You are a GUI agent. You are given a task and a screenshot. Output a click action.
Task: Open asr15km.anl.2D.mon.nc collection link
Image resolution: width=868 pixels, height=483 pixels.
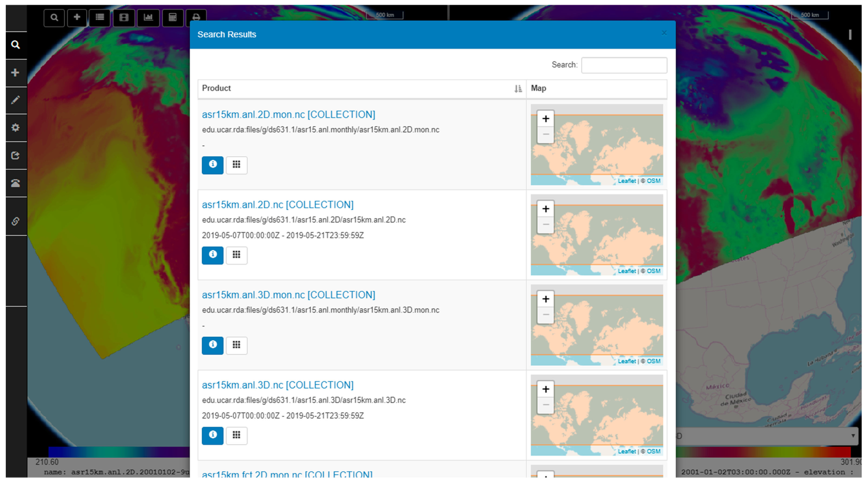288,115
